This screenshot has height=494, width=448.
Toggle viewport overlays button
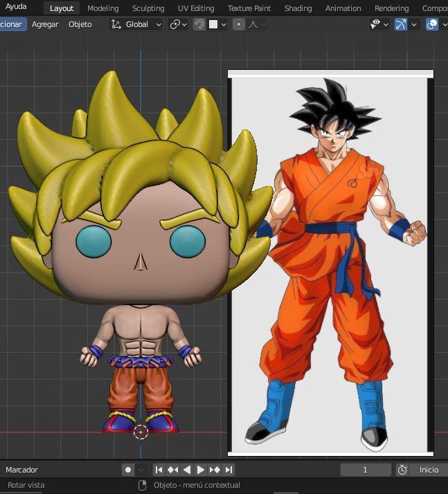(432, 24)
